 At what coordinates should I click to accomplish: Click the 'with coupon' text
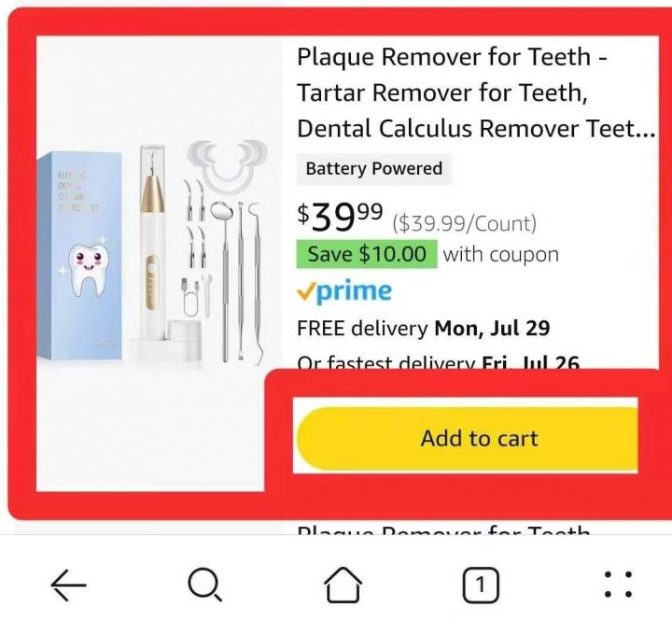click(500, 255)
